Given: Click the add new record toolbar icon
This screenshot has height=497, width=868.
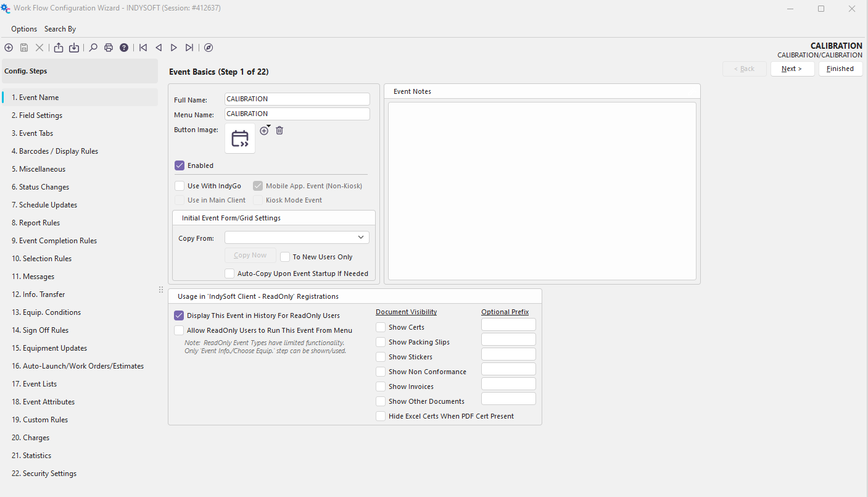Looking at the screenshot, I should 9,48.
